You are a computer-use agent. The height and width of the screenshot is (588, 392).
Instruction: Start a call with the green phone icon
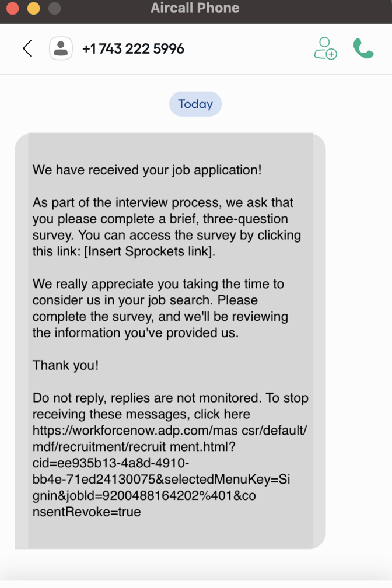363,48
